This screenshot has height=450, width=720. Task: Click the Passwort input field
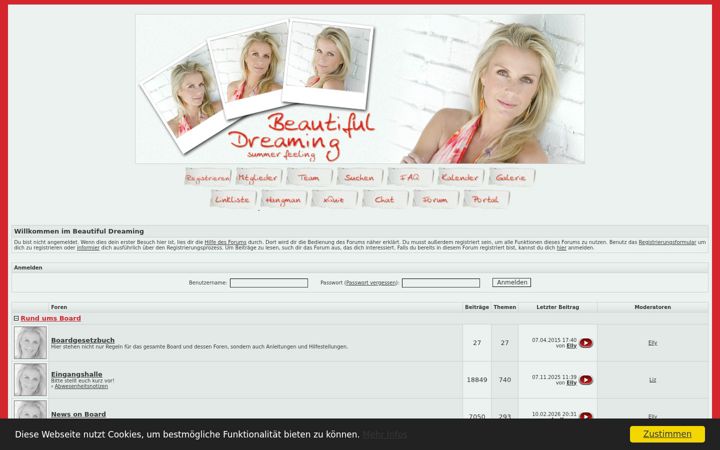click(x=441, y=283)
